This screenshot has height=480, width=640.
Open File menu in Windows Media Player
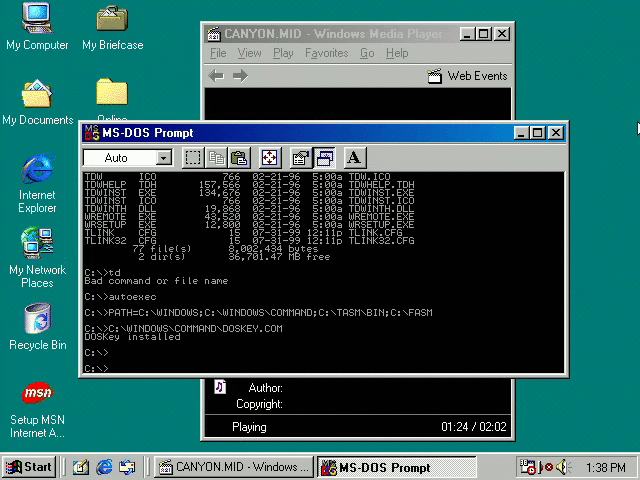pos(218,53)
